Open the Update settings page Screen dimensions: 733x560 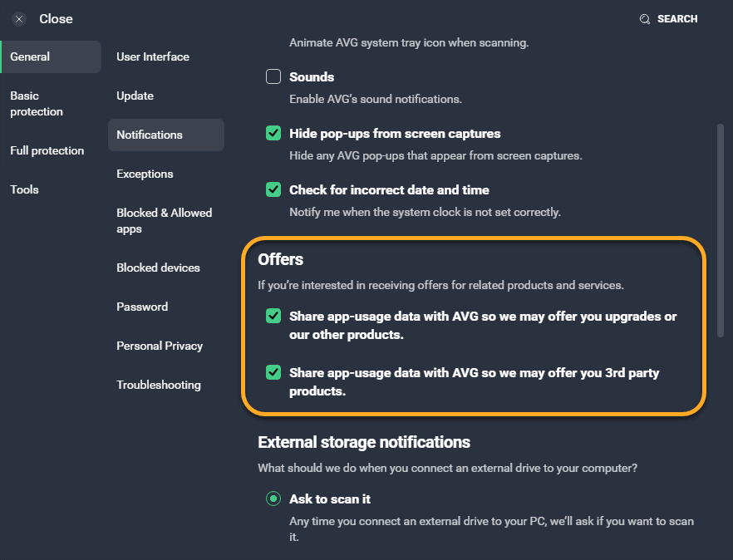coord(135,96)
